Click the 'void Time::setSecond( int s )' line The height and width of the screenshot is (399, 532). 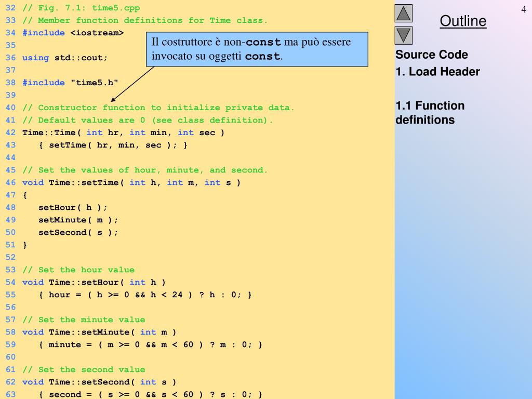tap(99, 382)
